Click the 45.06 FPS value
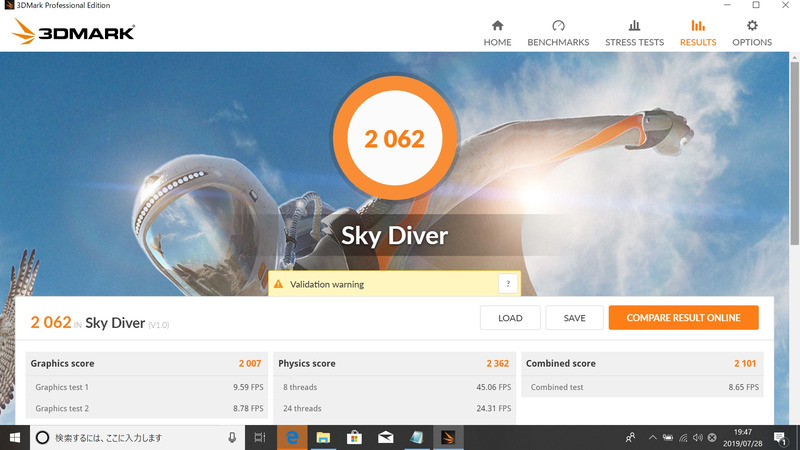The image size is (800, 450). 493,387
